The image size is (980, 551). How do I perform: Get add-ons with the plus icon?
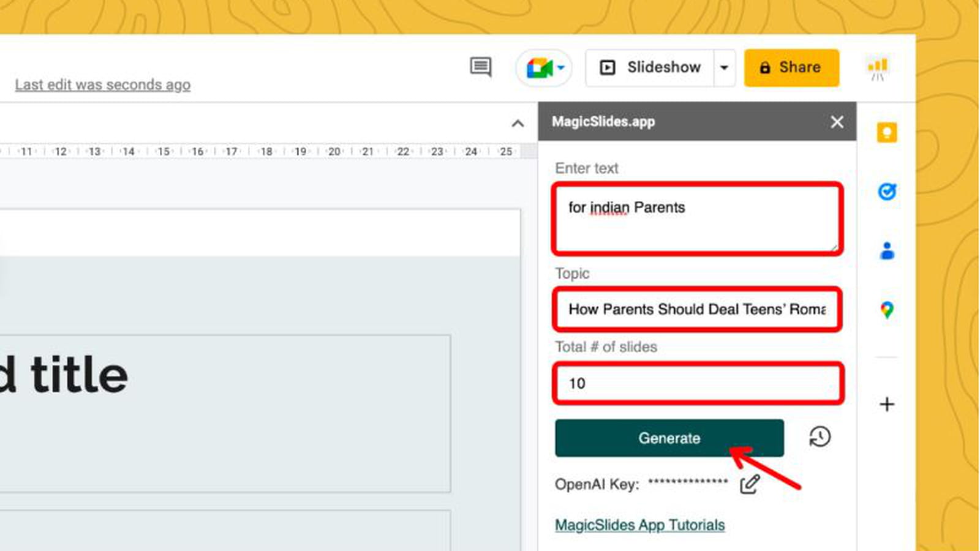point(886,404)
